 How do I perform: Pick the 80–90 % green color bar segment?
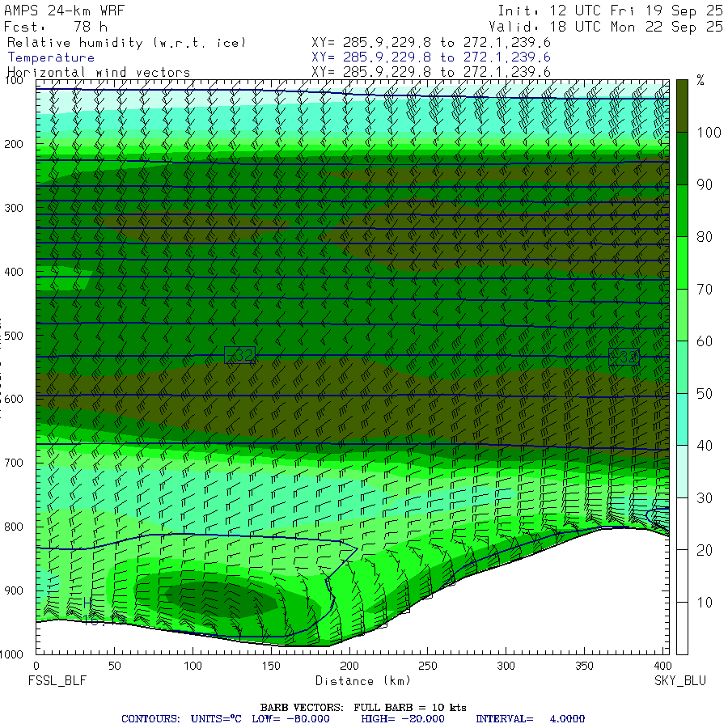[682, 211]
